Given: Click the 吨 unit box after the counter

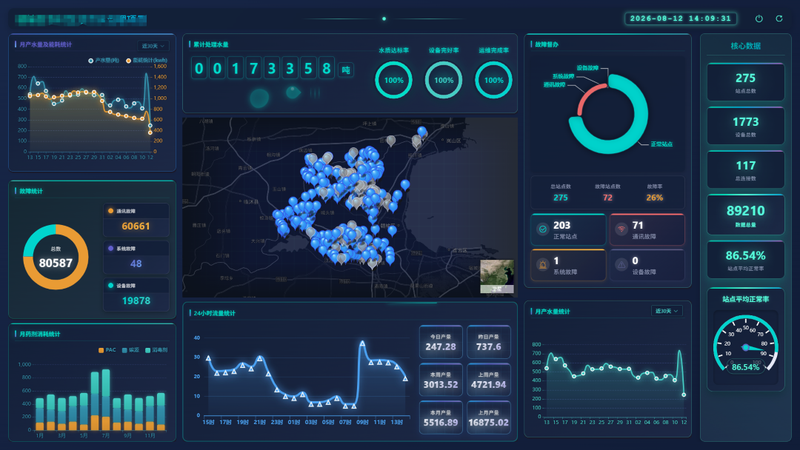Looking at the screenshot, I should [346, 70].
